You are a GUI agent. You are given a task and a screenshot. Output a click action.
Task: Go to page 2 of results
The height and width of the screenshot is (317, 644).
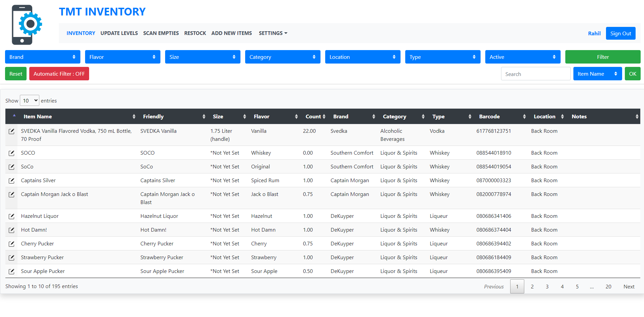point(532,286)
